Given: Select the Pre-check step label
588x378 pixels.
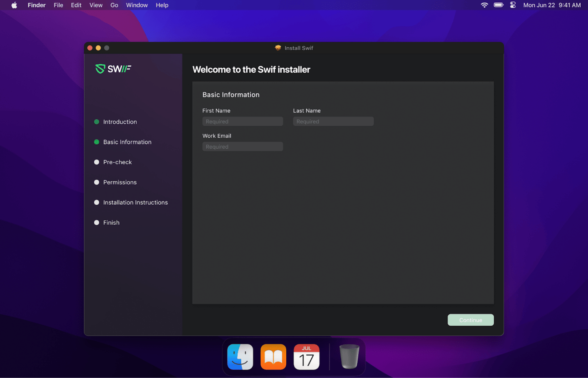Looking at the screenshot, I should pos(117,162).
